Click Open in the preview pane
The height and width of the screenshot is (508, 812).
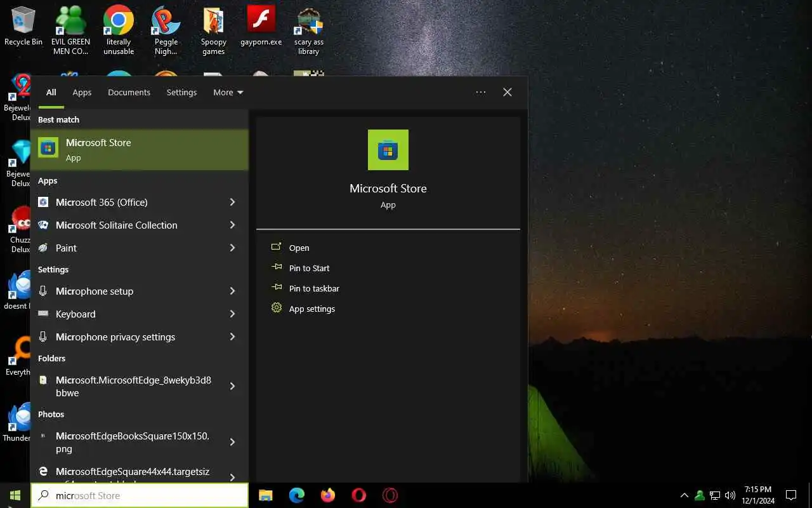point(299,248)
